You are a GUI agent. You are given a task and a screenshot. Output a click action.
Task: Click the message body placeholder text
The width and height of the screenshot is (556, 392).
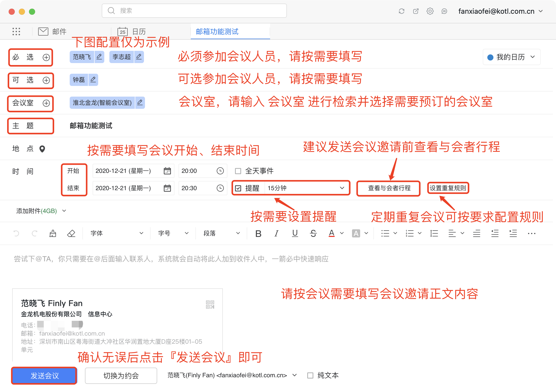171,259
